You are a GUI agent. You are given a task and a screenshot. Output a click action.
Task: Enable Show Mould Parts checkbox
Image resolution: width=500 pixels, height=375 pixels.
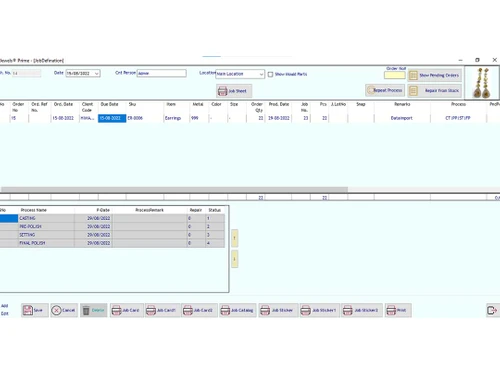point(270,74)
